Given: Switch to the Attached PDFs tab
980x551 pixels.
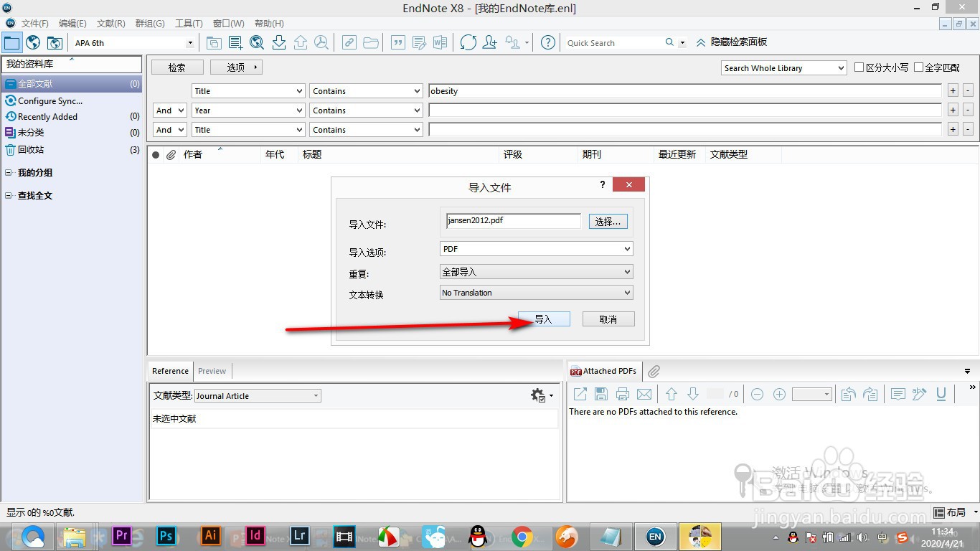Looking at the screenshot, I should tap(603, 371).
